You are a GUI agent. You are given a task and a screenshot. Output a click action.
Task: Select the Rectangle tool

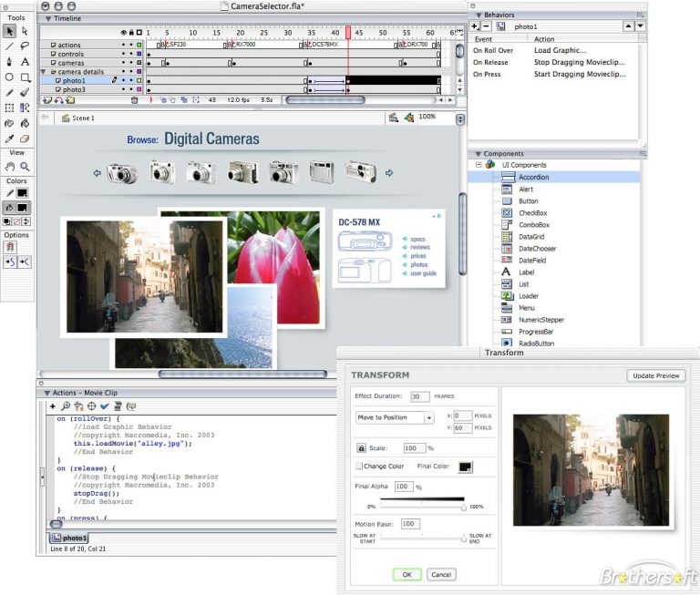25,77
